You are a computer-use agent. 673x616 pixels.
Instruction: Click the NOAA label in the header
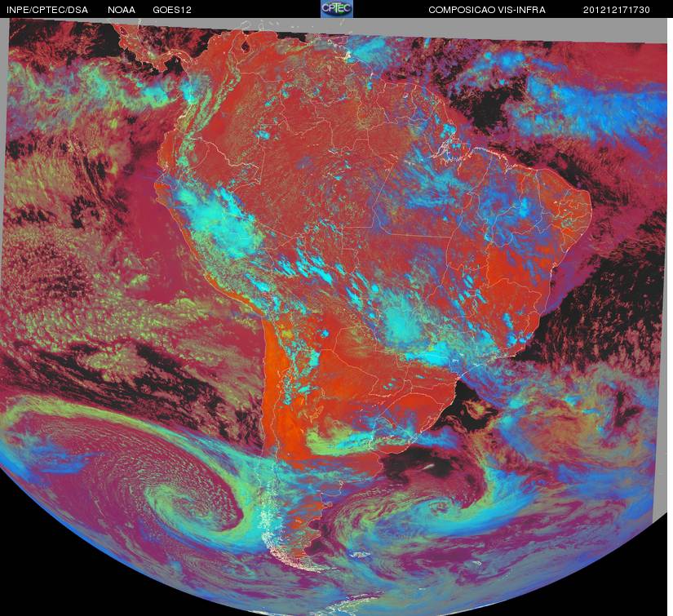click(122, 10)
